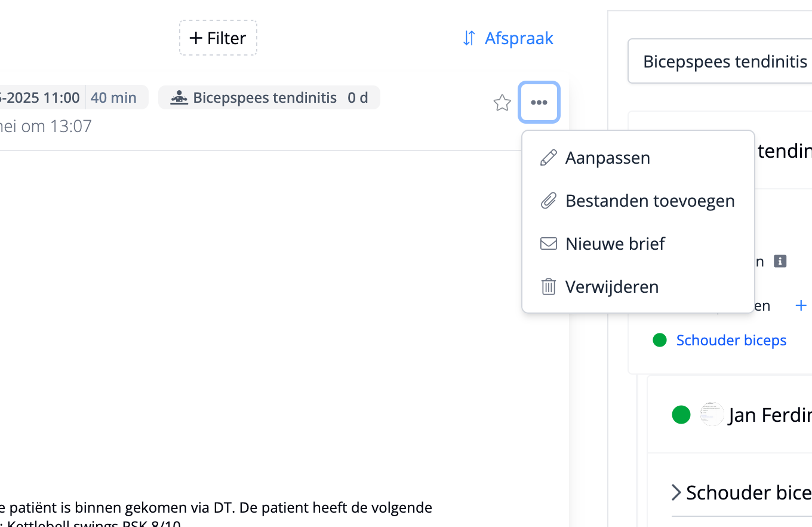
Task: Toggle the three-dot options menu closed
Action: click(539, 102)
